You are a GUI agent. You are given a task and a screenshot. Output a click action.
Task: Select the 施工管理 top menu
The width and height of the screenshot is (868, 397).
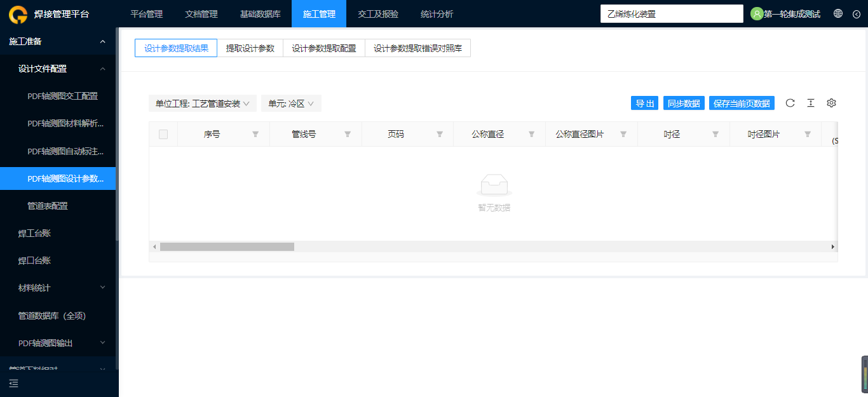tap(319, 14)
